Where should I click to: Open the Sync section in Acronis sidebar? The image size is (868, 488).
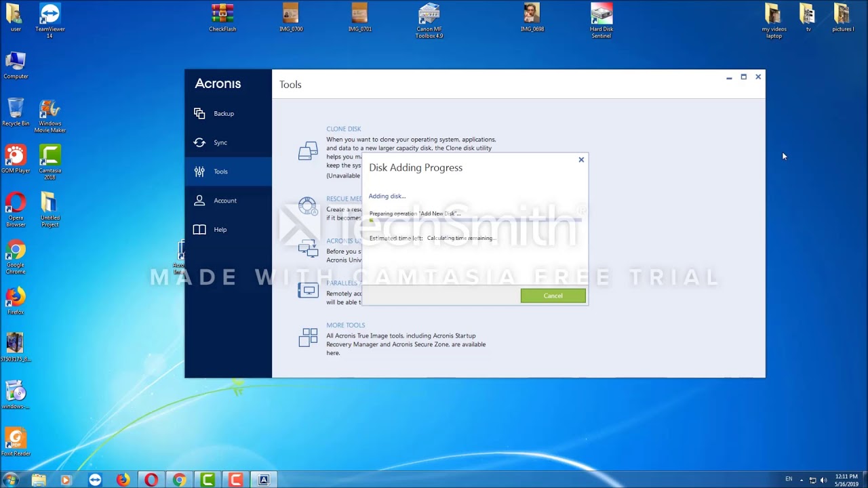click(x=229, y=142)
